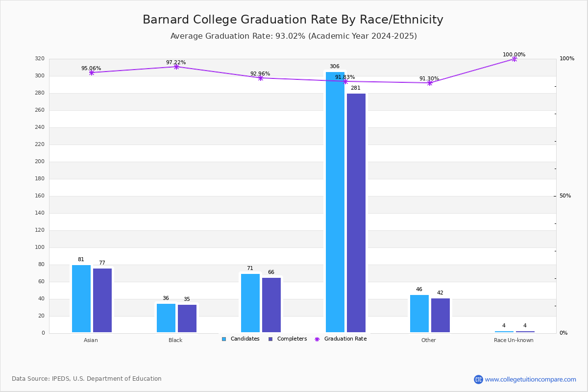Click the CTC logo icon
Screen dimensions: 588x392
coord(478,379)
